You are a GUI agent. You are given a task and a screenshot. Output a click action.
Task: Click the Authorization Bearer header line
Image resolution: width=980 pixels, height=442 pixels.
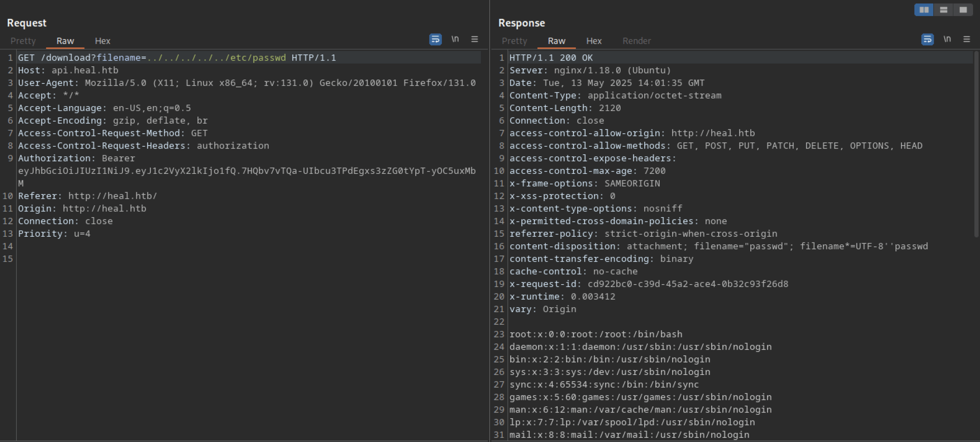coord(77,159)
